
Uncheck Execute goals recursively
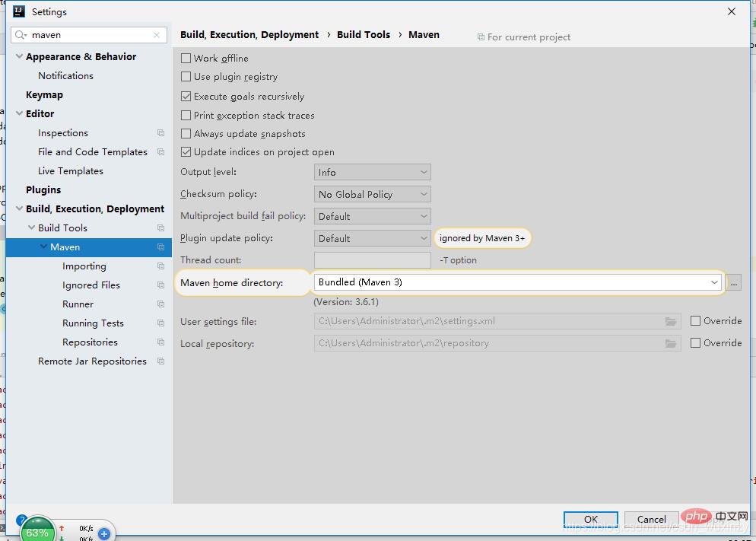[186, 97]
